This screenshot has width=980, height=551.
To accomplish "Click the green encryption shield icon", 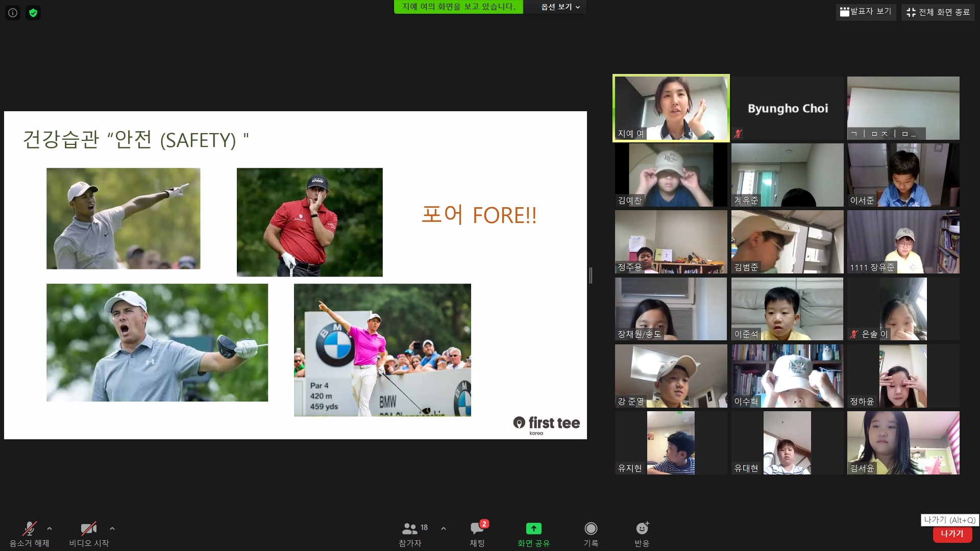I will (33, 13).
